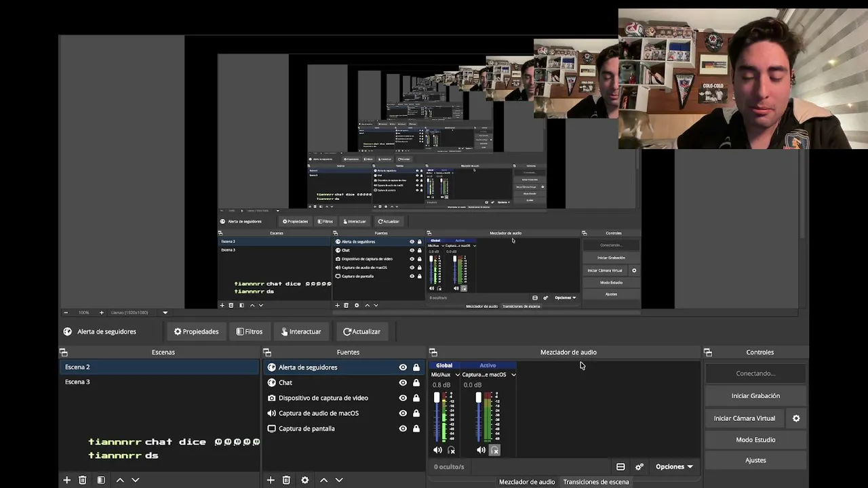Move source up with Fuentes up arrow
Screen dimensions: 868x488
coord(323,480)
